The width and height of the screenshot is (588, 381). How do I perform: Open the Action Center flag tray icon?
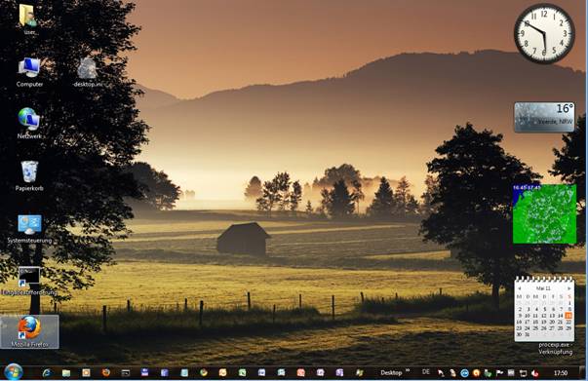click(x=499, y=373)
